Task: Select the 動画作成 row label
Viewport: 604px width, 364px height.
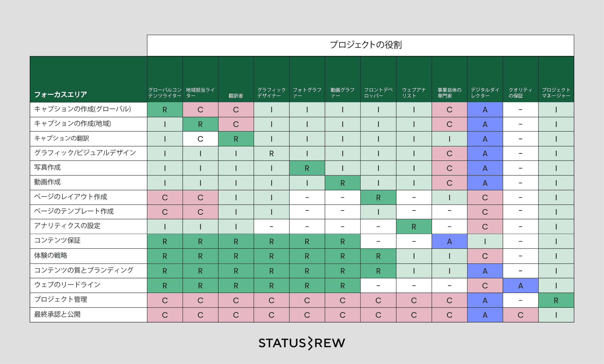Action: tap(47, 182)
